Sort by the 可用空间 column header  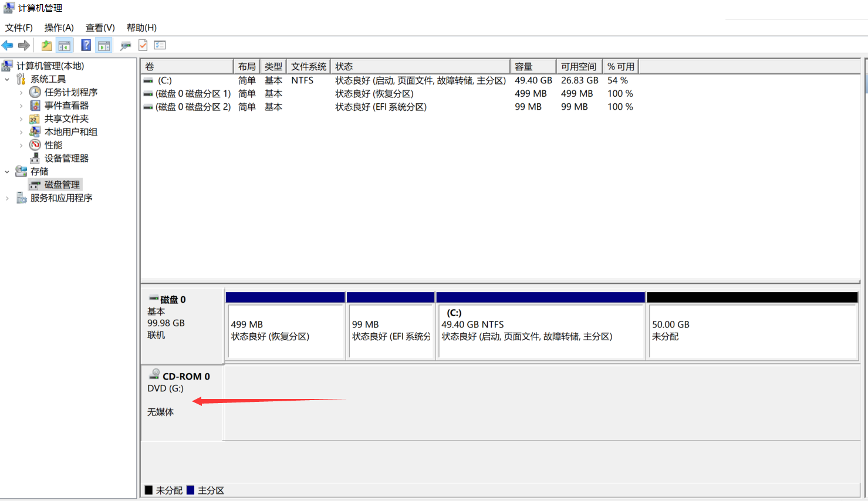[579, 66]
